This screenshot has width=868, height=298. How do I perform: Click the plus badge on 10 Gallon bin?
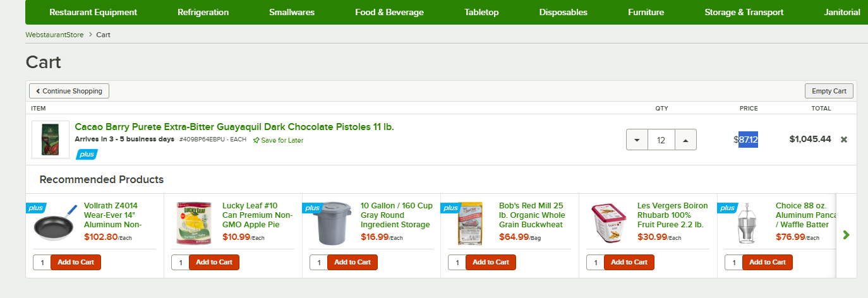click(x=312, y=208)
